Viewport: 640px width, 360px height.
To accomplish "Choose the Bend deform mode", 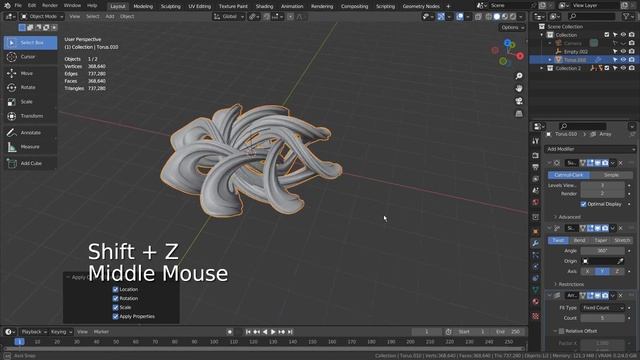I will [580, 240].
